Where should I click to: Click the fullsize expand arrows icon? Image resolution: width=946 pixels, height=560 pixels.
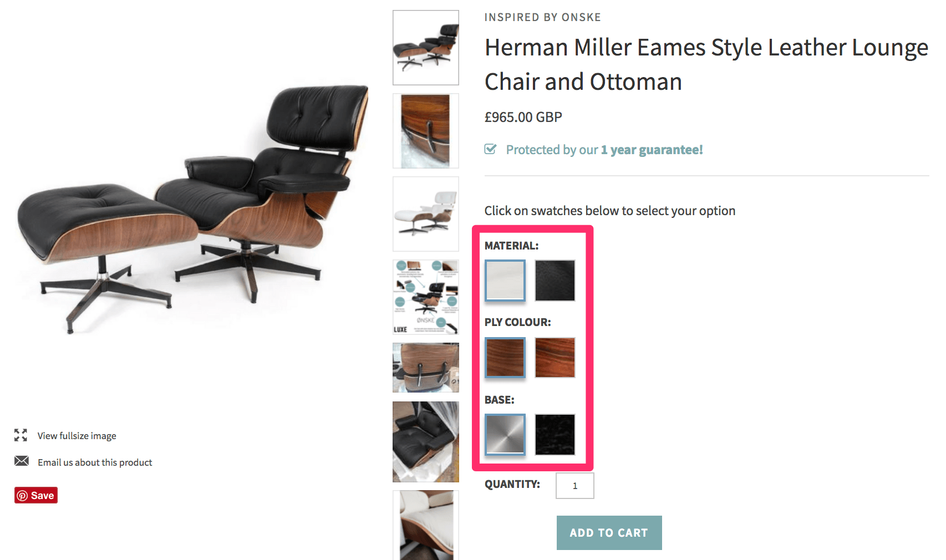pos(21,435)
